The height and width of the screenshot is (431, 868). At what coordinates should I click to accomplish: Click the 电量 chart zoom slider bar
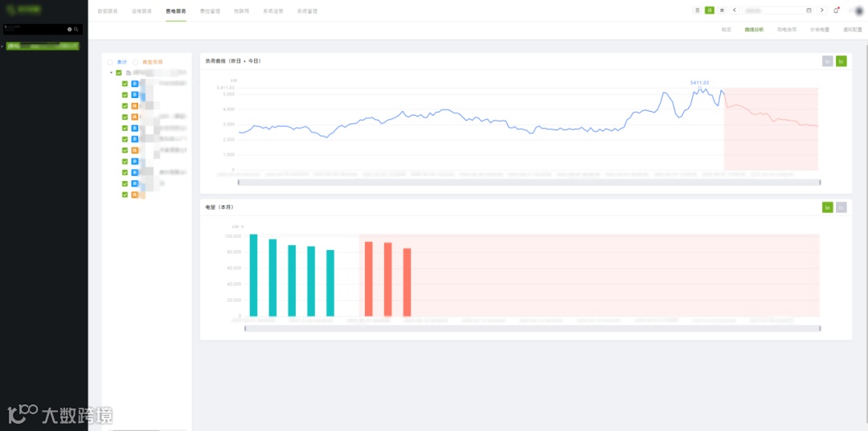[533, 329]
